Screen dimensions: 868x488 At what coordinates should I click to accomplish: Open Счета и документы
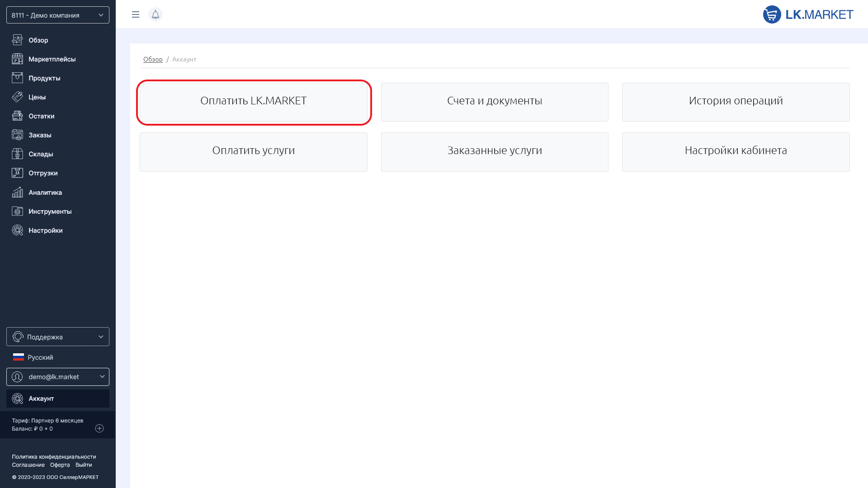[x=495, y=102]
